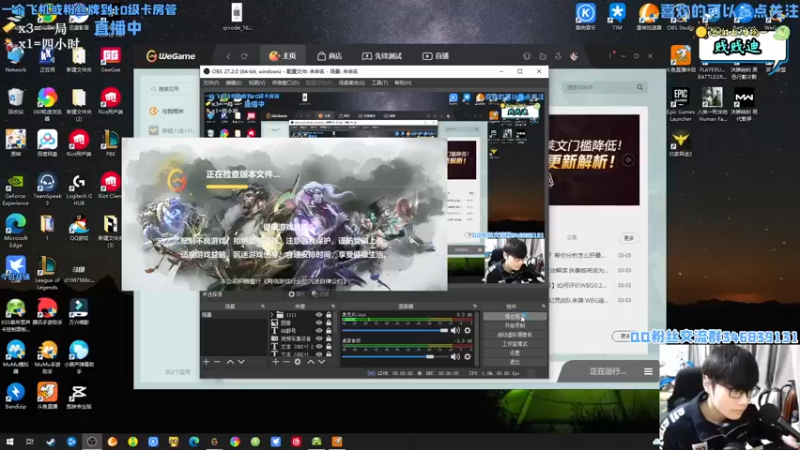Toggle lock on the image source
Viewport: 800px width, 450px height.
click(329, 323)
